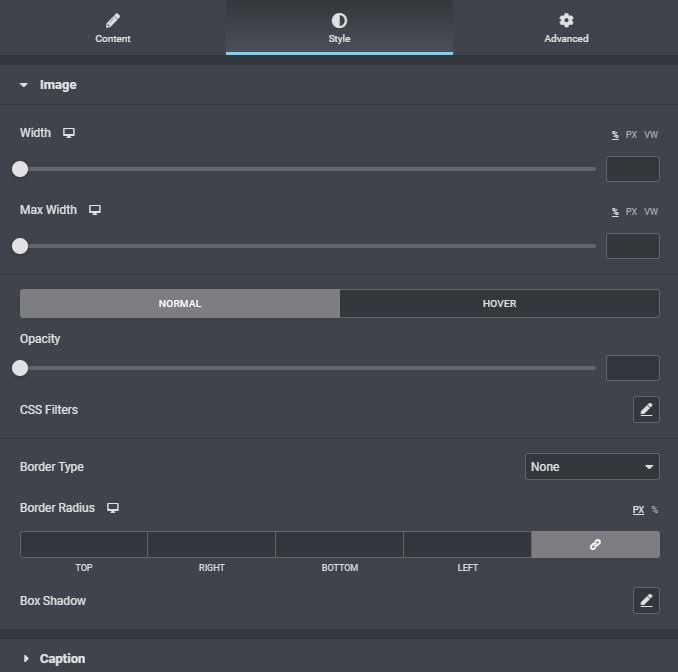The width and height of the screenshot is (678, 672).
Task: Select VW unit for Width
Action: [x=651, y=135]
